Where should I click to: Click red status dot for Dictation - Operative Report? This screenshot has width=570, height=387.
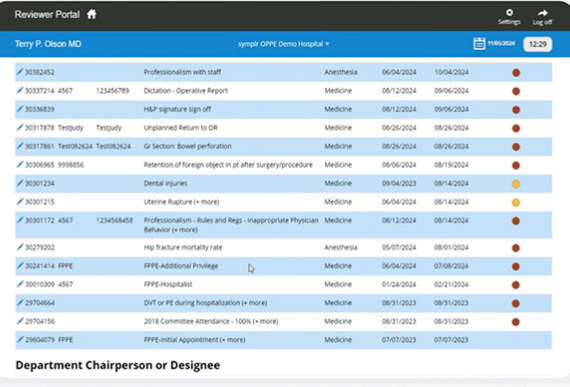point(516,91)
